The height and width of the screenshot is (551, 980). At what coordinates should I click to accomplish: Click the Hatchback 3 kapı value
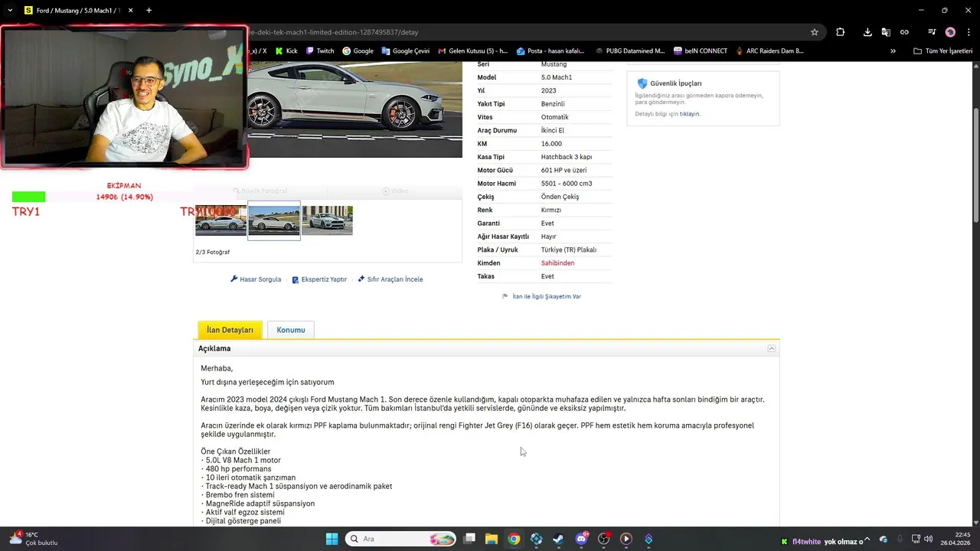click(x=567, y=157)
